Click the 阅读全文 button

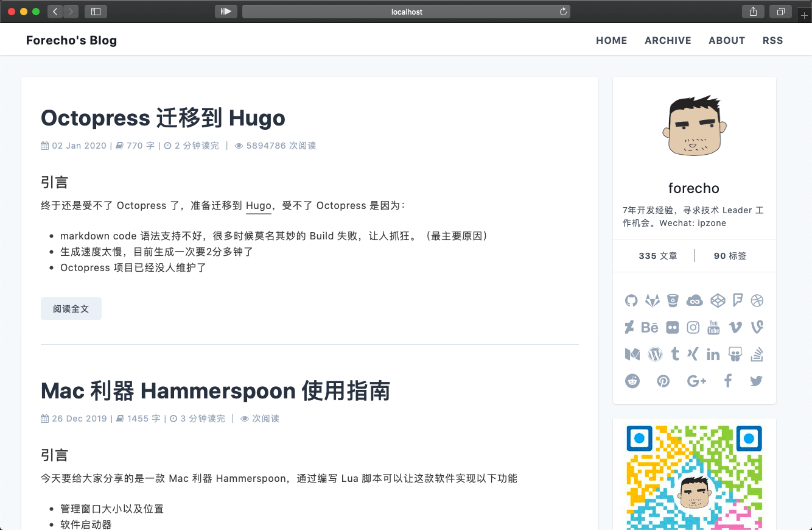point(71,308)
